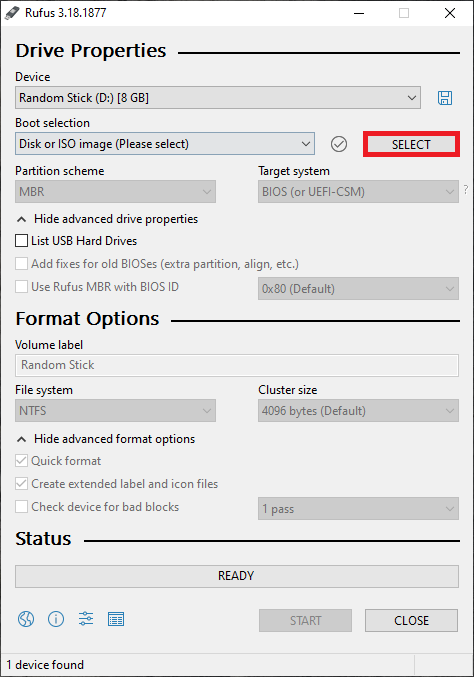Click the Volume label input field
This screenshot has height=677, width=474.
237,365
